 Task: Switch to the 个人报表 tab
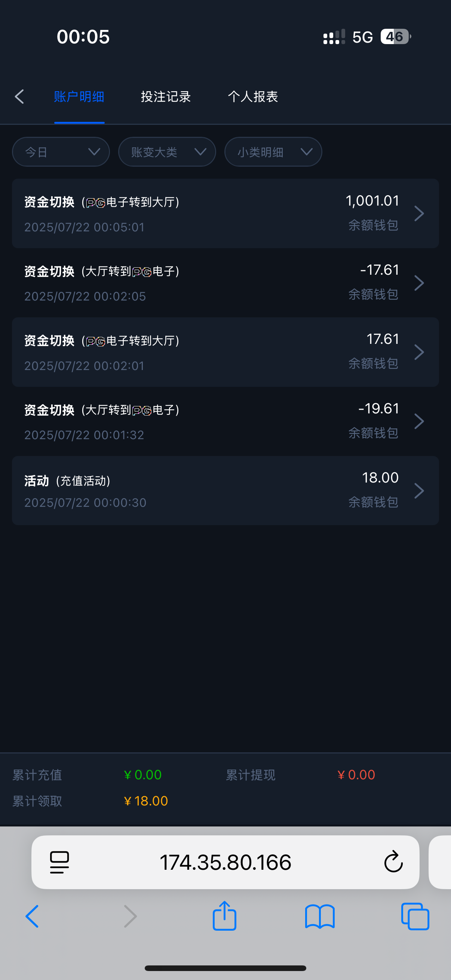tap(253, 97)
